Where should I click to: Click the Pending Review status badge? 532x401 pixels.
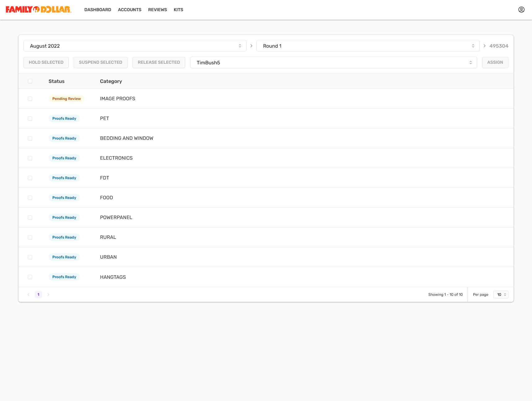point(67,99)
